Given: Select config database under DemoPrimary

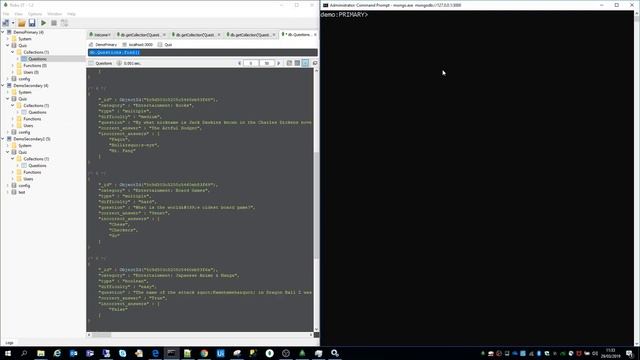Looking at the screenshot, I should [x=24, y=79].
